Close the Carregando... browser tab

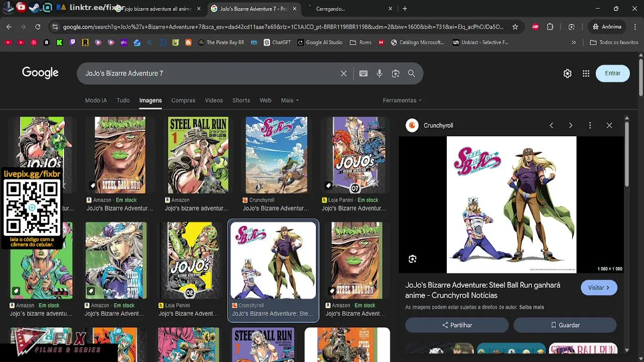click(390, 9)
